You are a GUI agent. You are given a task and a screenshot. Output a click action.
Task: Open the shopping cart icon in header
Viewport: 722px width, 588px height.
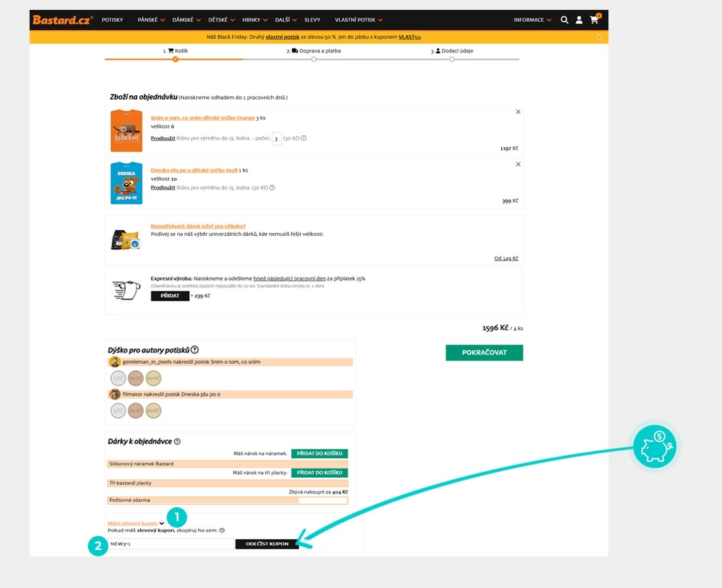tap(594, 20)
